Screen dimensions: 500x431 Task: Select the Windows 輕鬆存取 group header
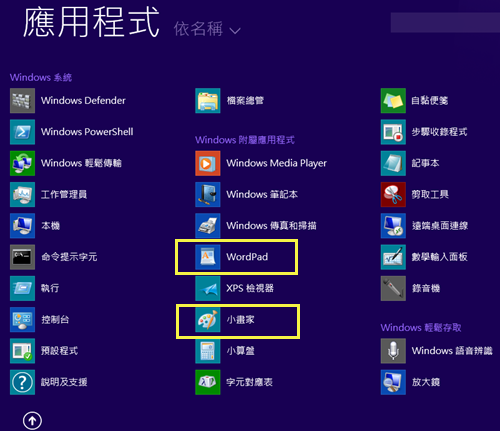click(421, 327)
